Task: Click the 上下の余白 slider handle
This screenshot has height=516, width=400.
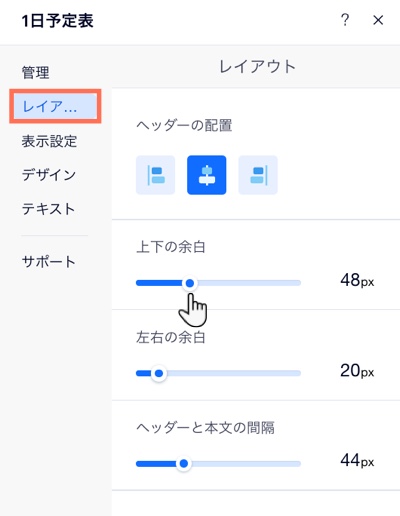Action: (190, 283)
